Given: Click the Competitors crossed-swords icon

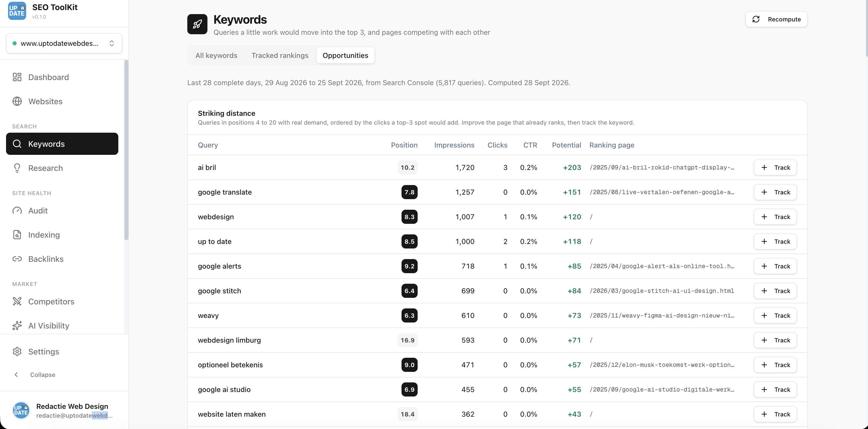Looking at the screenshot, I should (17, 301).
